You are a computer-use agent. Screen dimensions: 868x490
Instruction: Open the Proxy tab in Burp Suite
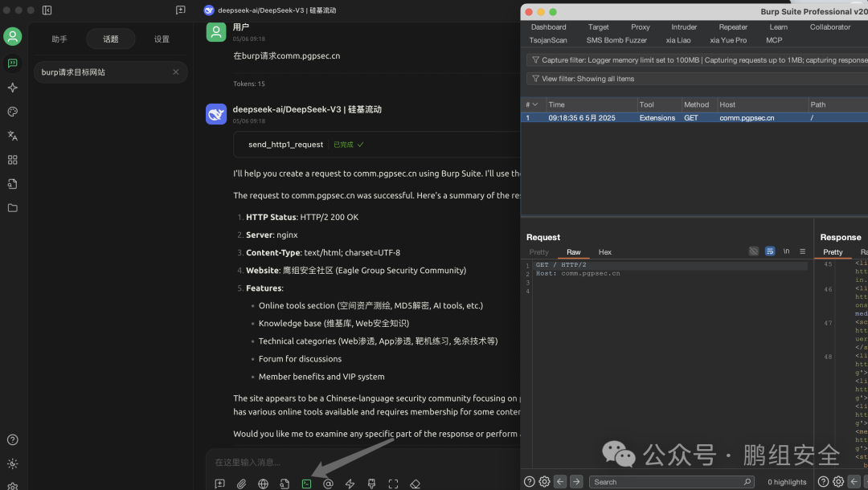(641, 27)
